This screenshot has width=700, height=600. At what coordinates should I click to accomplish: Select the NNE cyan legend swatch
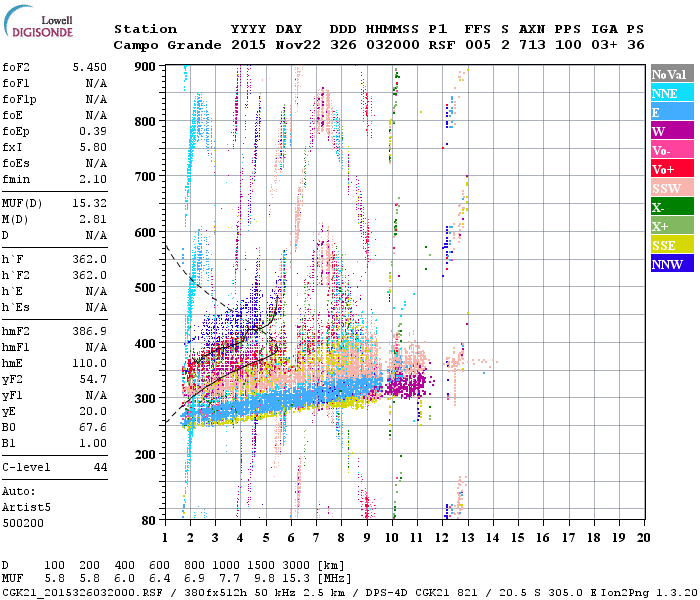click(x=672, y=93)
